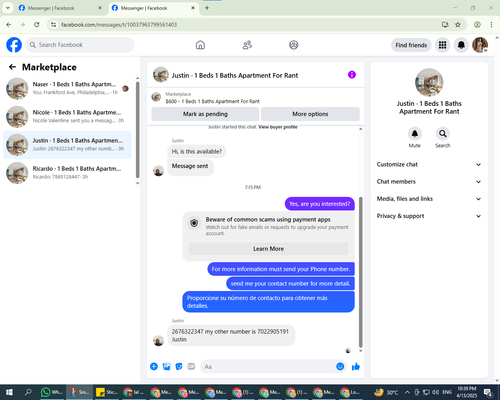
Task: Open the Groups icon in top navigation
Action: (x=294, y=45)
